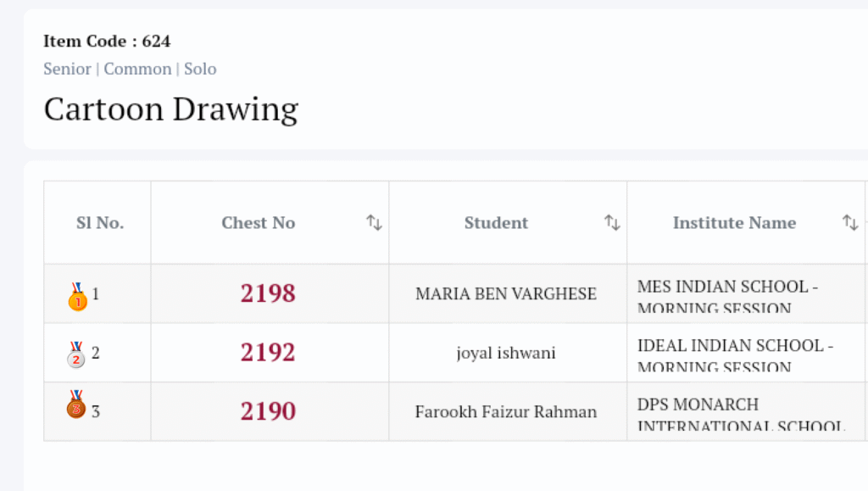
Task: Click student name MARIA BEN VARGHESE
Action: (x=506, y=294)
